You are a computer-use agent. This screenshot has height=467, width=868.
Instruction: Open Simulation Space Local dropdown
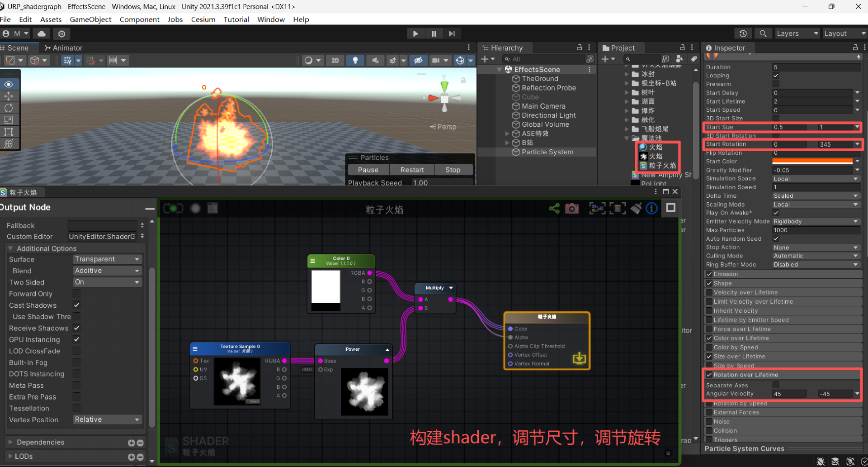click(816, 179)
